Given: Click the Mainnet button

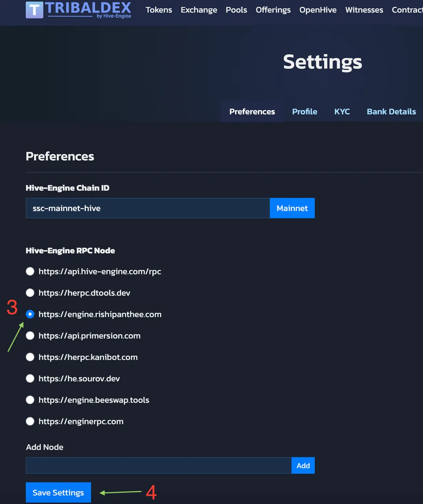Looking at the screenshot, I should point(292,208).
